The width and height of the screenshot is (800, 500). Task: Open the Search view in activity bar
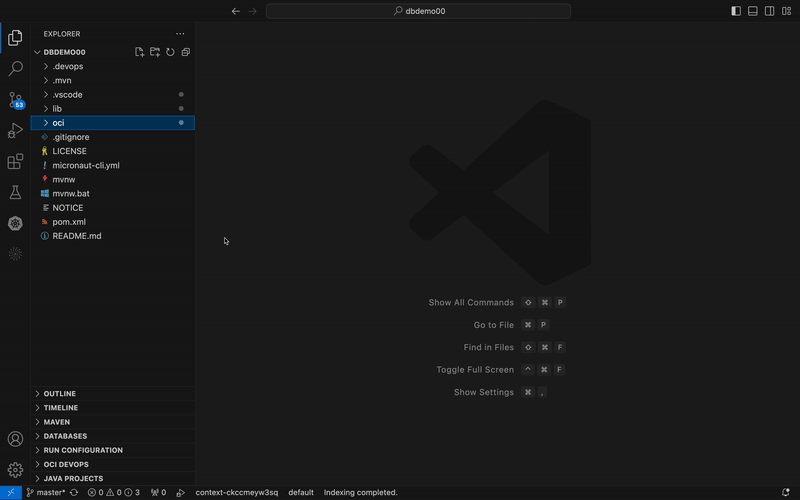pyautogui.click(x=15, y=69)
